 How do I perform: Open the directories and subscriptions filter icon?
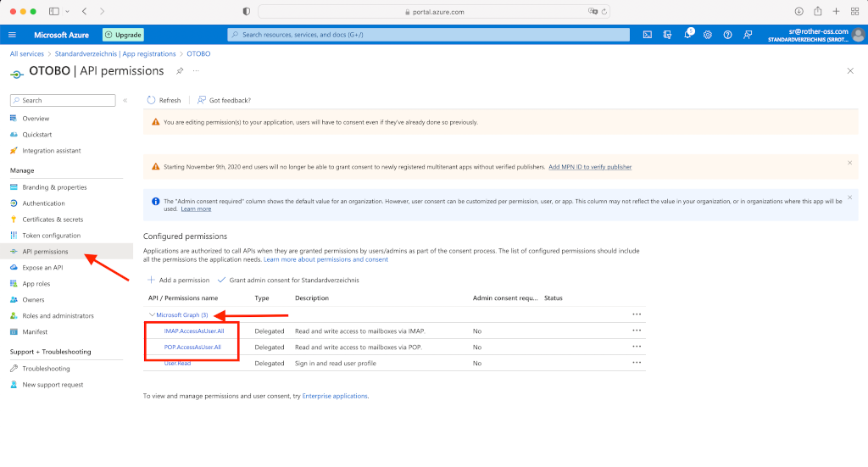click(667, 35)
